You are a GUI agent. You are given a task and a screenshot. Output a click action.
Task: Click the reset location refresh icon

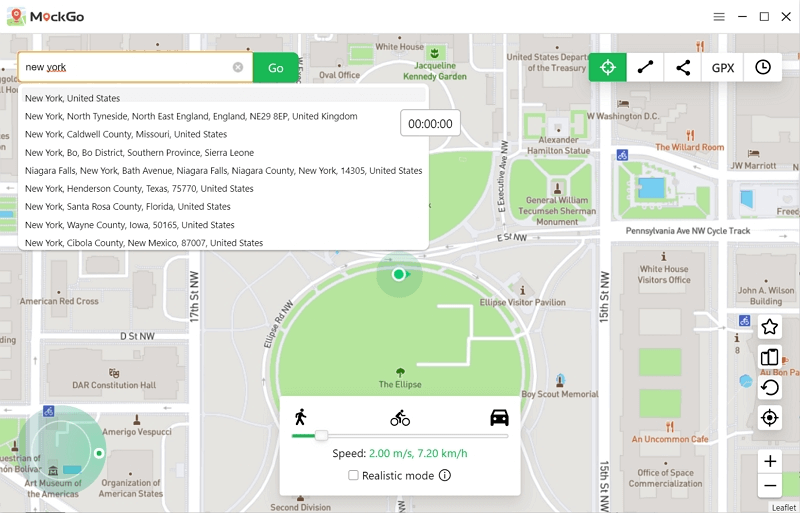(x=769, y=388)
